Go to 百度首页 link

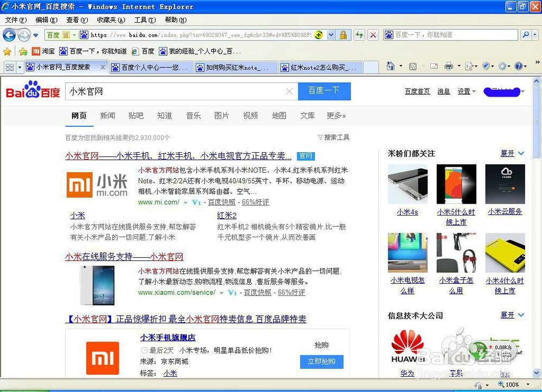[417, 92]
